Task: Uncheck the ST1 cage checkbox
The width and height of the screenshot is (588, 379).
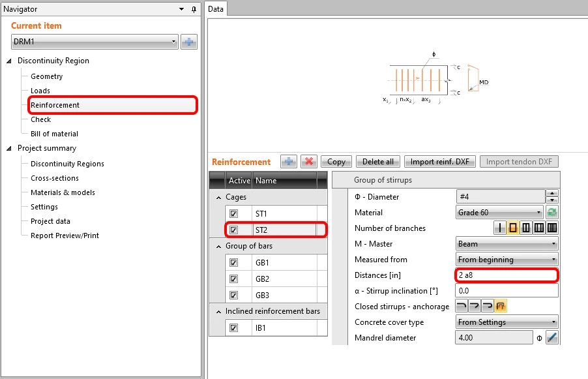Action: [233, 213]
